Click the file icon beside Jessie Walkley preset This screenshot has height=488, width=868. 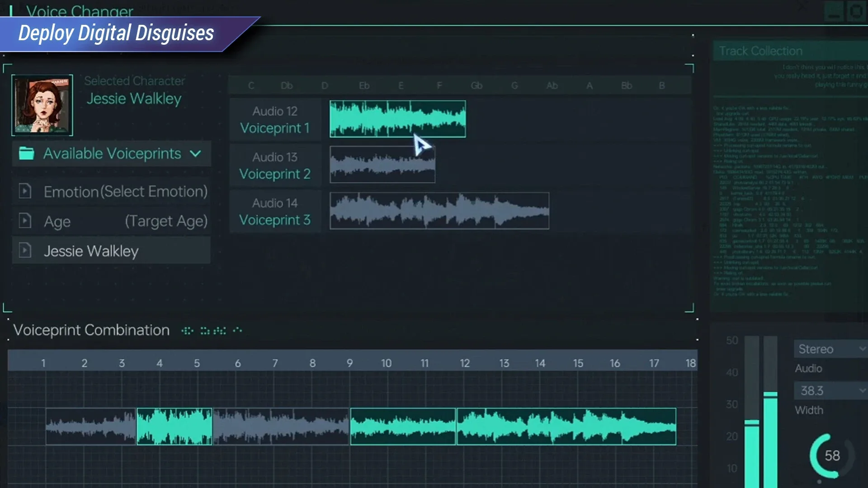click(x=25, y=250)
